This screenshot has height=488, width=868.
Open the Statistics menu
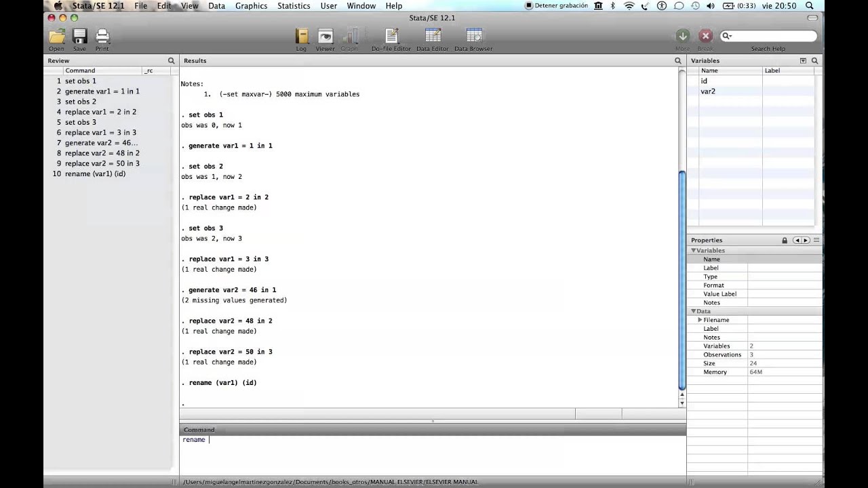(x=294, y=5)
